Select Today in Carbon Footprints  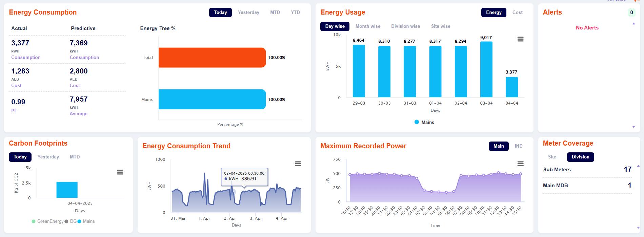20,157
